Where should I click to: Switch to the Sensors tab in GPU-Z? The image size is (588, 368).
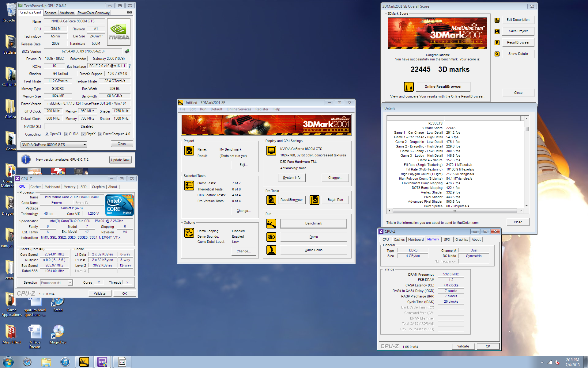[51, 13]
